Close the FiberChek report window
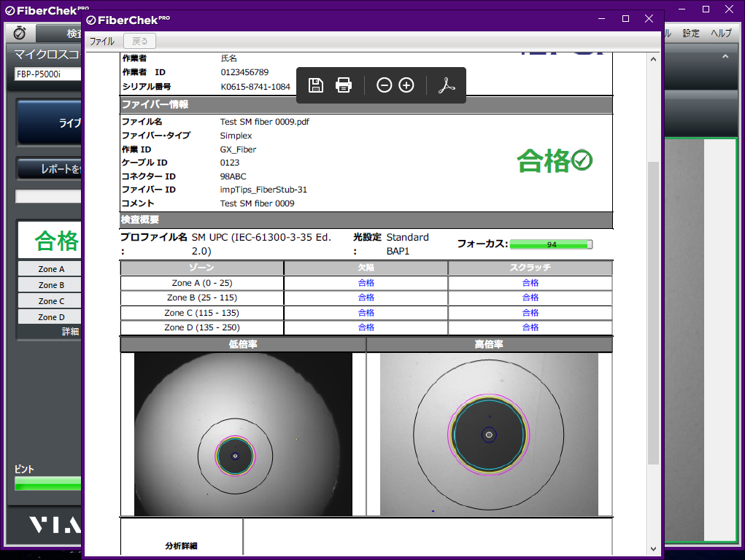Screen dimensions: 745x560 coord(649,18)
